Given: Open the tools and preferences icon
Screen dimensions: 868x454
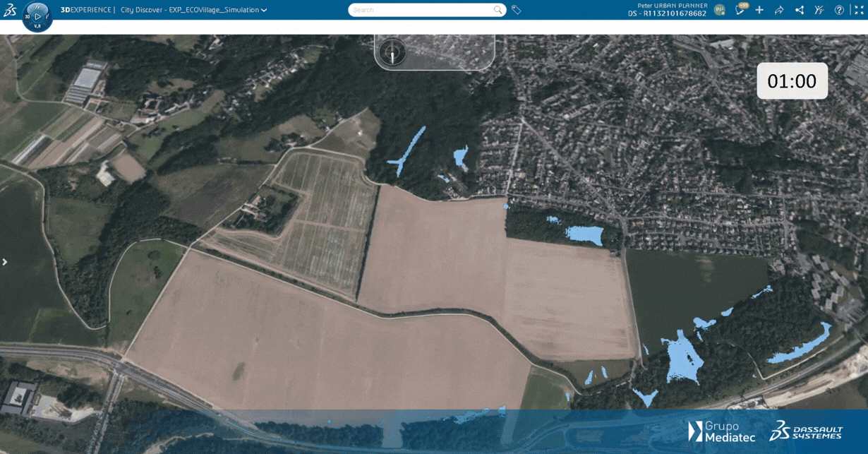Looking at the screenshot, I should click(x=819, y=10).
